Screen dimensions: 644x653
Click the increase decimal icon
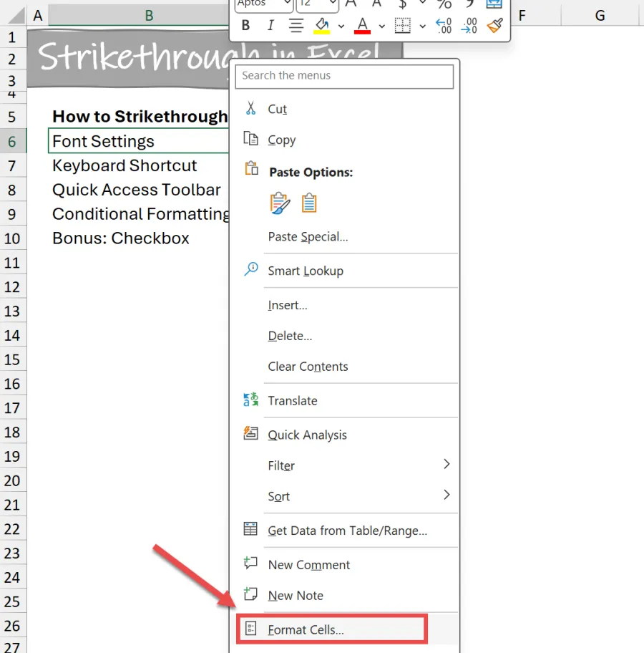click(x=444, y=26)
